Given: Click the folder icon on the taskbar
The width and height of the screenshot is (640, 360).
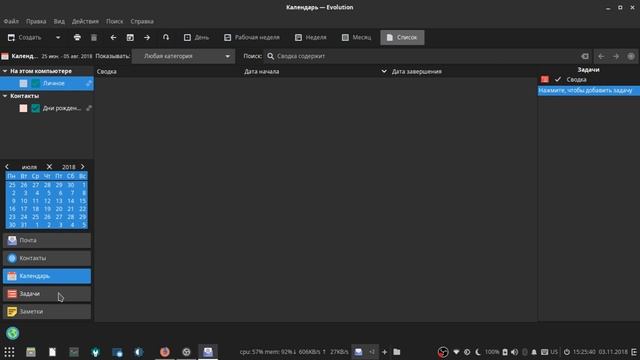Looking at the screenshot, I should click(397, 352).
